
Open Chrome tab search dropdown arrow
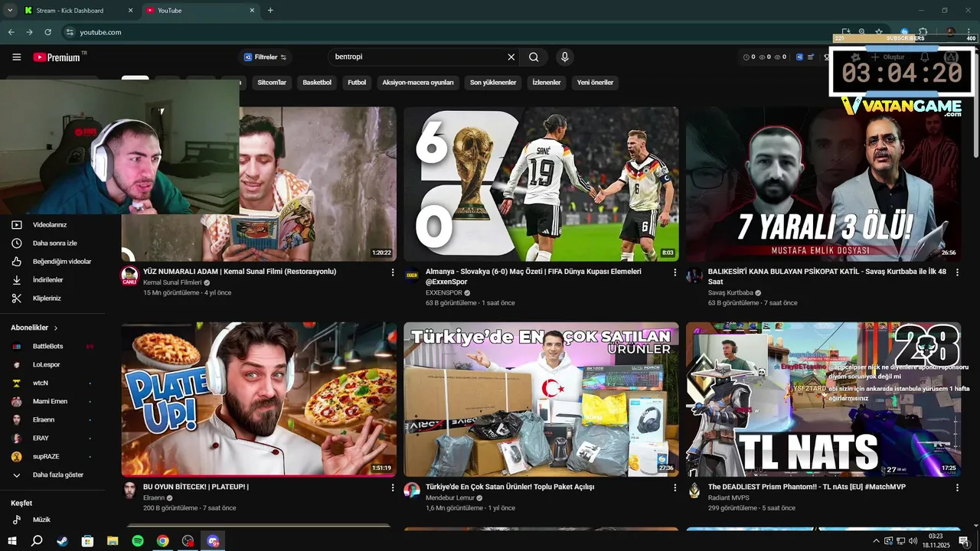(10, 10)
